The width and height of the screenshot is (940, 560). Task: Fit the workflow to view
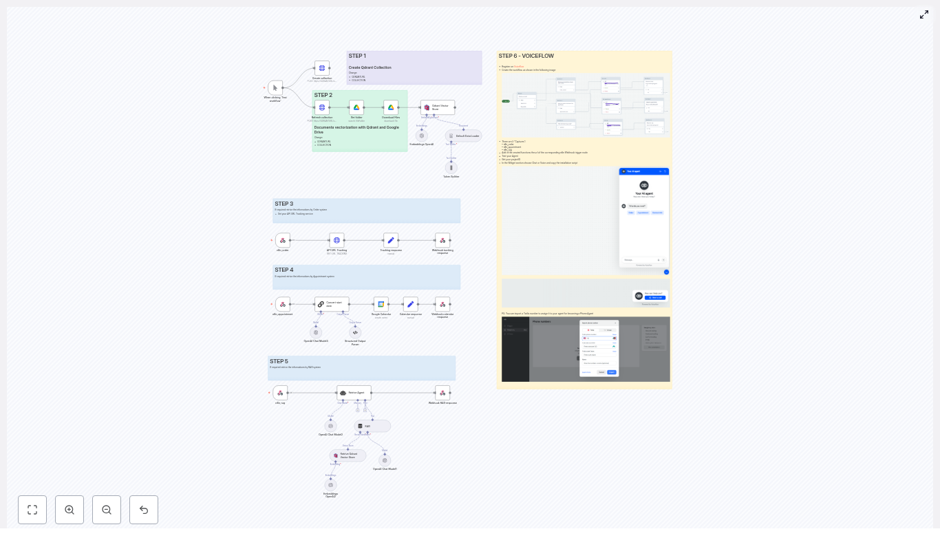point(32,510)
